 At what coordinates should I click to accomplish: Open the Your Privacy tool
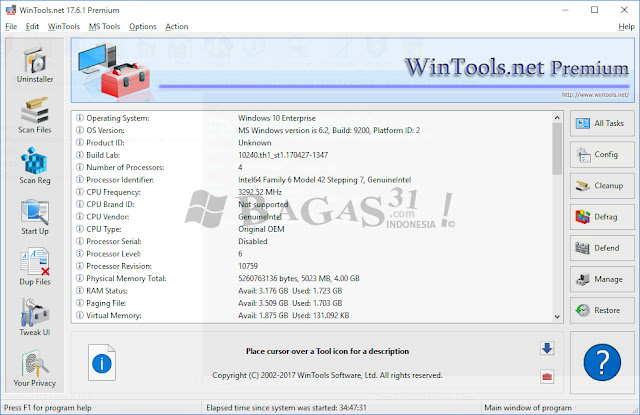35,368
